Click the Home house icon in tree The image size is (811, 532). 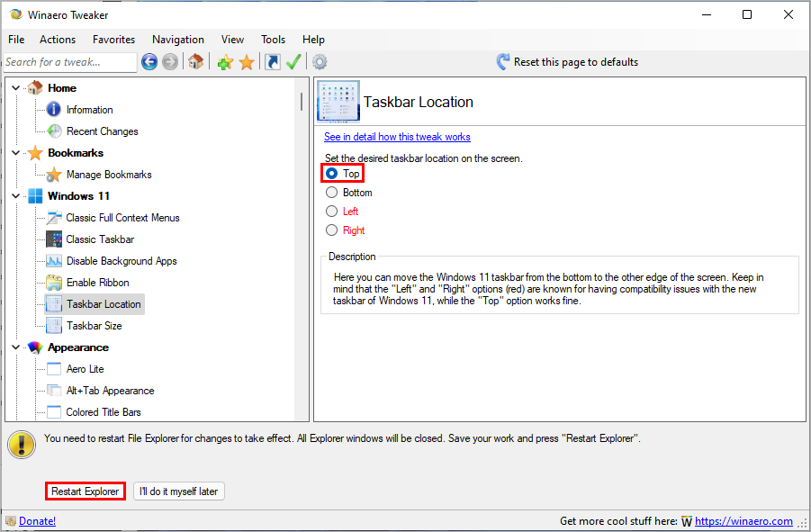tap(35, 88)
